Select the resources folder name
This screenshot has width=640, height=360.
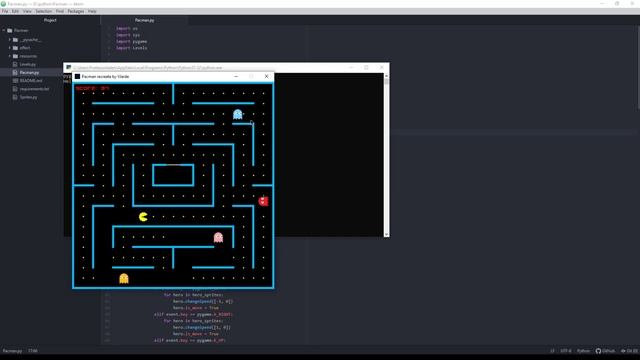28,56
